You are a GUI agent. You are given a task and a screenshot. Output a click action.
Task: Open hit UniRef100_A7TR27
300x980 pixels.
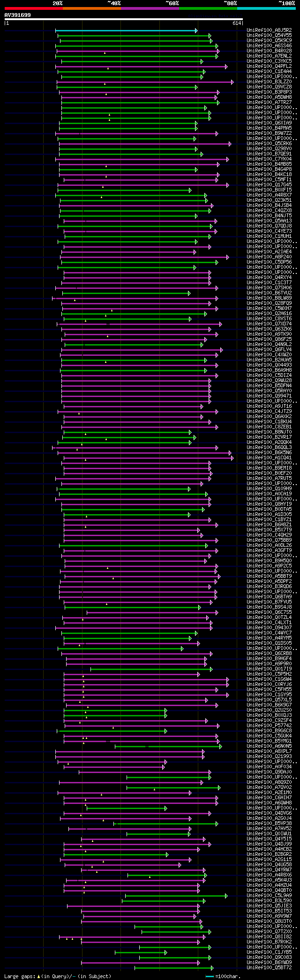tap(269, 103)
